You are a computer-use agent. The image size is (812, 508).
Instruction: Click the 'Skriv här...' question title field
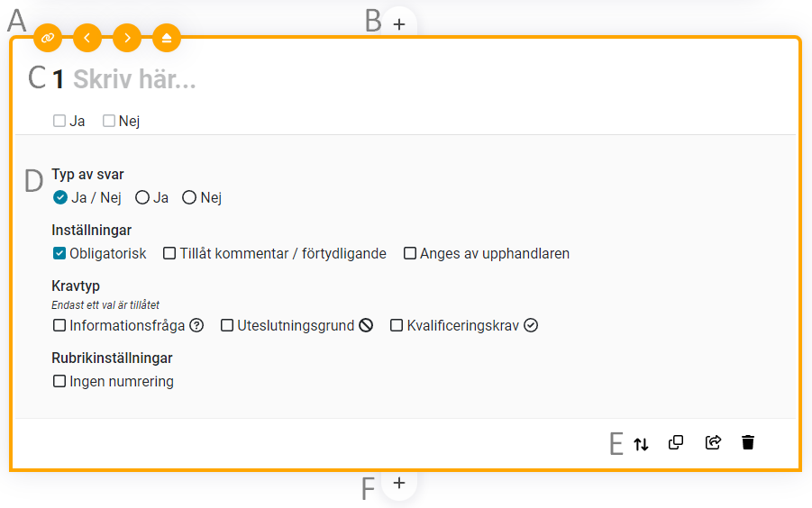point(135,79)
